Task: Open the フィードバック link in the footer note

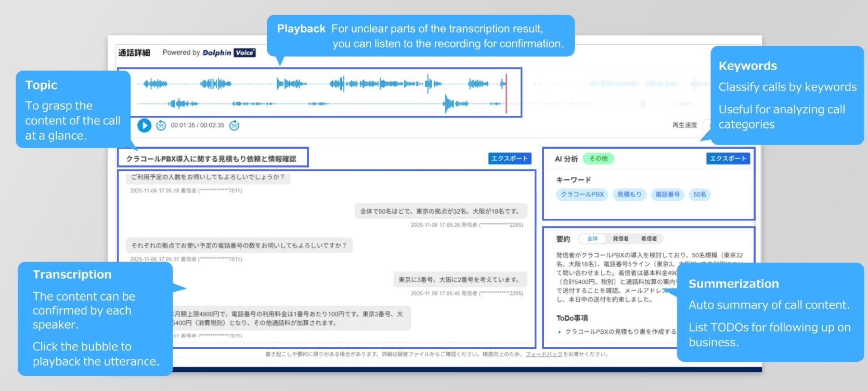Action: click(x=544, y=354)
